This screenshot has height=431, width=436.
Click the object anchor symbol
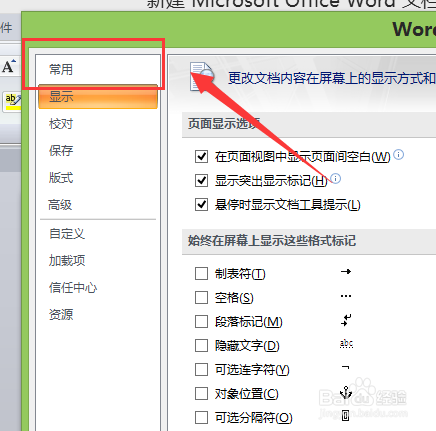point(346,392)
